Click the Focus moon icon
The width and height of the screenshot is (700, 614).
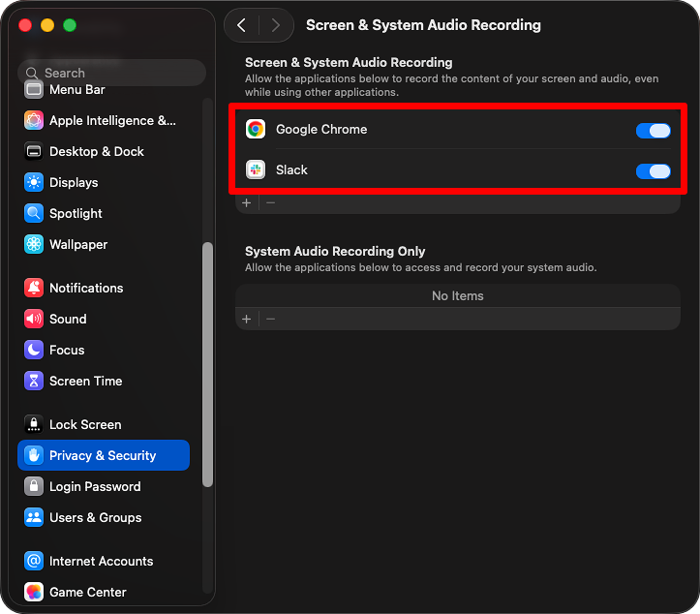(34, 350)
